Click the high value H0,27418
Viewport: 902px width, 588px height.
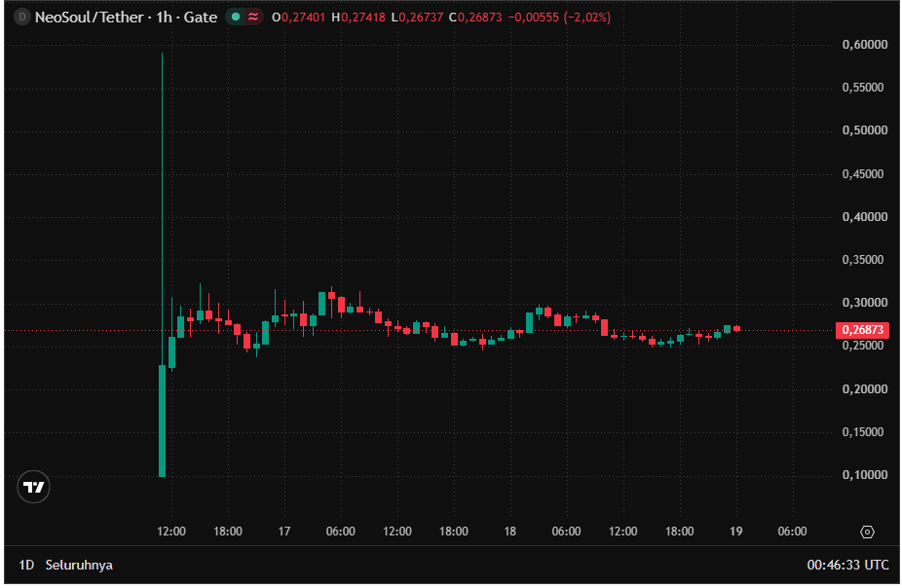click(358, 18)
